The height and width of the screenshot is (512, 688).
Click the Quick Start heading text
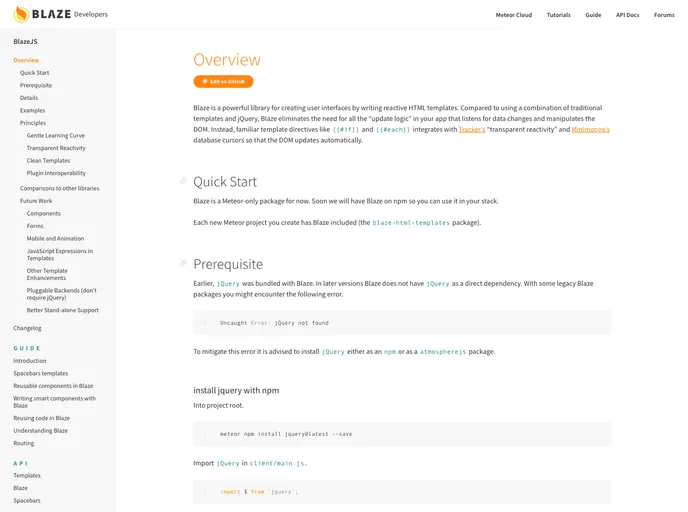tap(225, 182)
